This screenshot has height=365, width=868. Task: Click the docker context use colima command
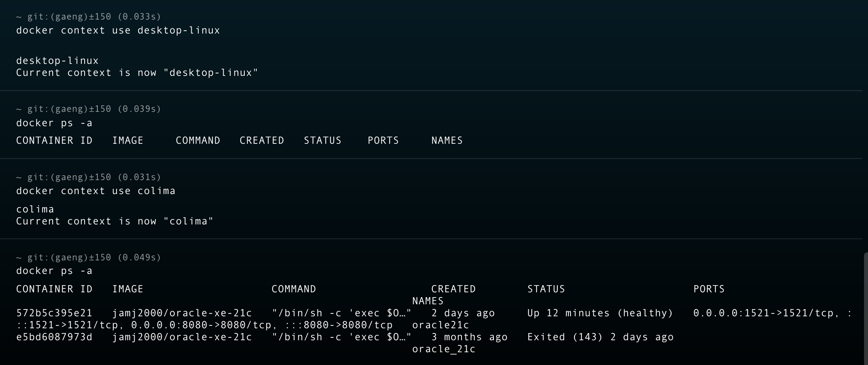[x=95, y=190]
